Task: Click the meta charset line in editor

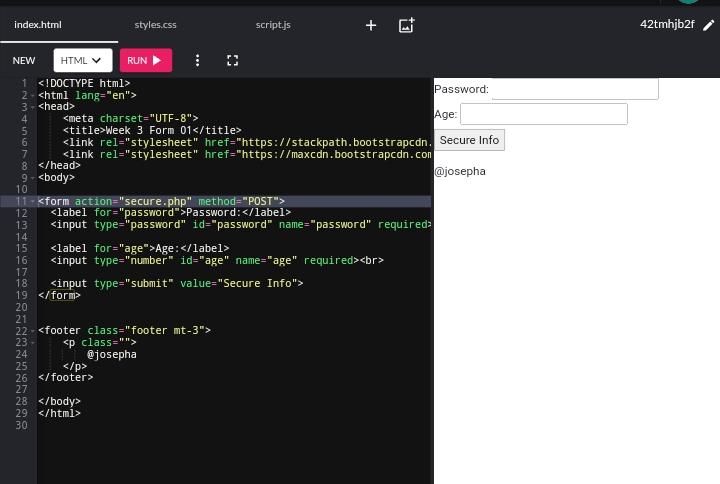Action: (x=130, y=118)
